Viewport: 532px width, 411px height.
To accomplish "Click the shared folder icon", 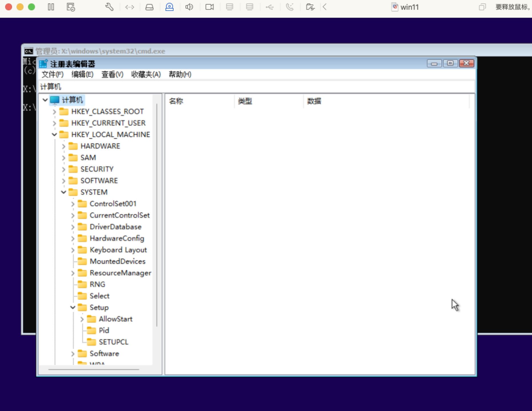I will pyautogui.click(x=310, y=7).
